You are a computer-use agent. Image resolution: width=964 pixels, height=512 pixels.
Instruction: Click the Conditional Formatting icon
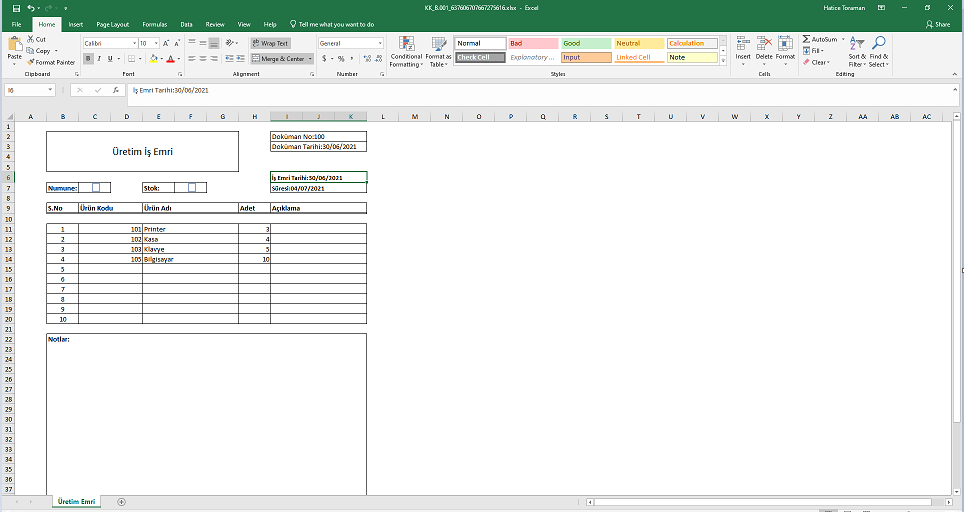coord(406,51)
